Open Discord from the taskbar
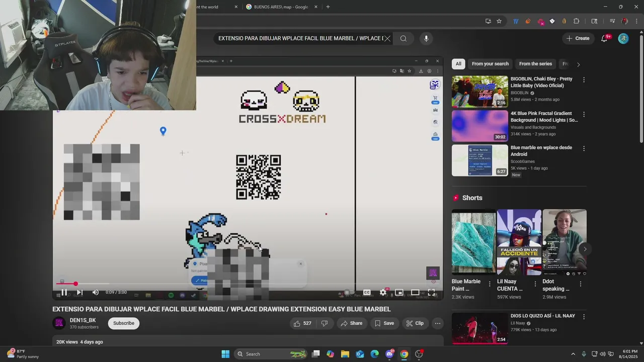The width and height of the screenshot is (644, 362). [389, 354]
